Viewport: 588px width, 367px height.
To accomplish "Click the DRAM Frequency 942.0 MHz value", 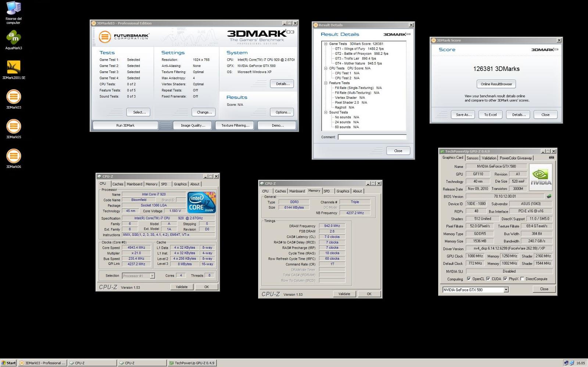I will (x=332, y=226).
